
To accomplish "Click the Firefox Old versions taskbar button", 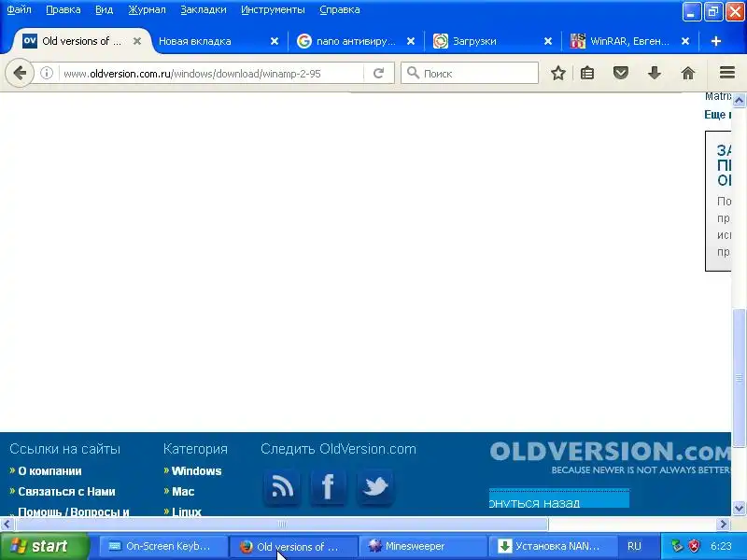I will tap(292, 546).
